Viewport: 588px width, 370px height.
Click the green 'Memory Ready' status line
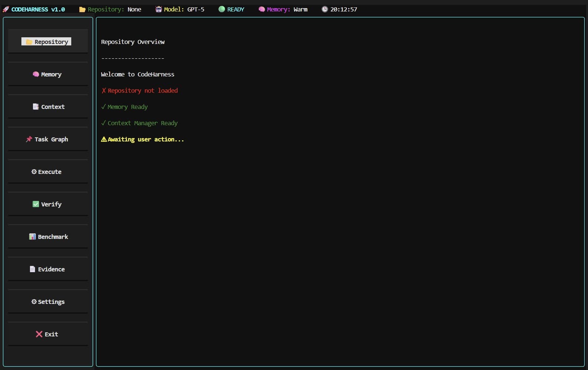pyautogui.click(x=124, y=107)
